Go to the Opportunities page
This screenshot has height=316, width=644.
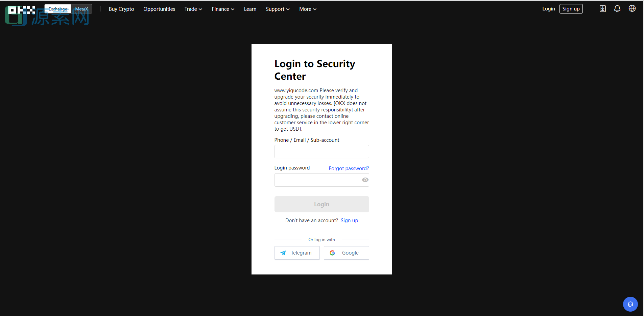159,9
